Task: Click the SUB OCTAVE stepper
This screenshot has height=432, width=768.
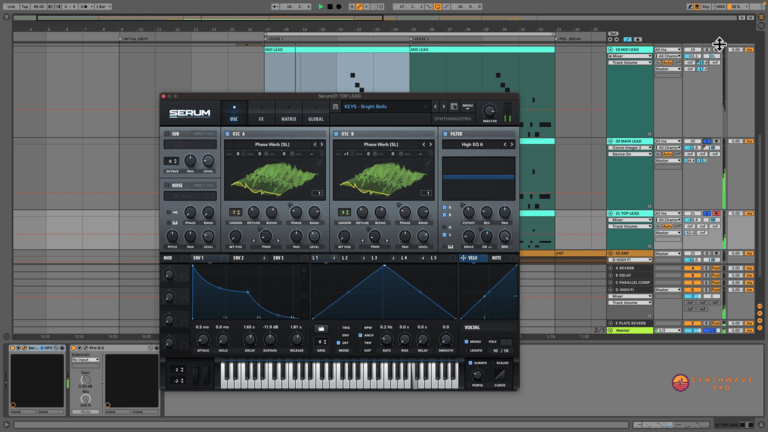Action: [171, 161]
